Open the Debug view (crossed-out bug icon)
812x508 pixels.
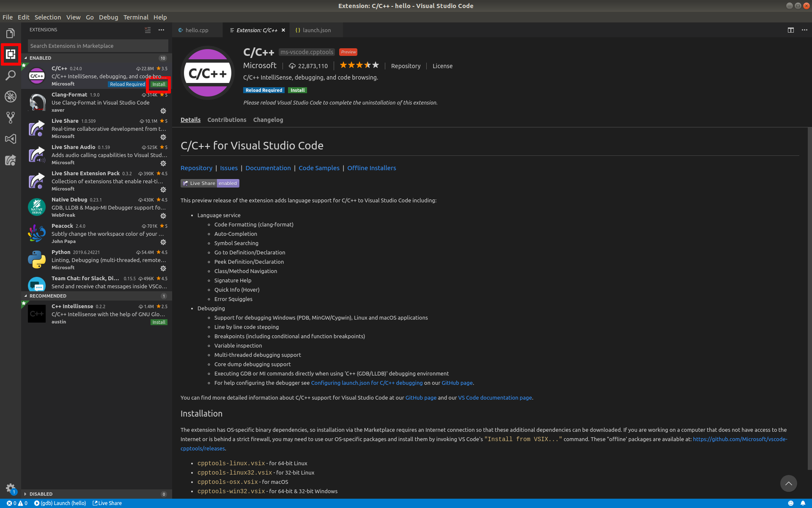click(x=11, y=97)
